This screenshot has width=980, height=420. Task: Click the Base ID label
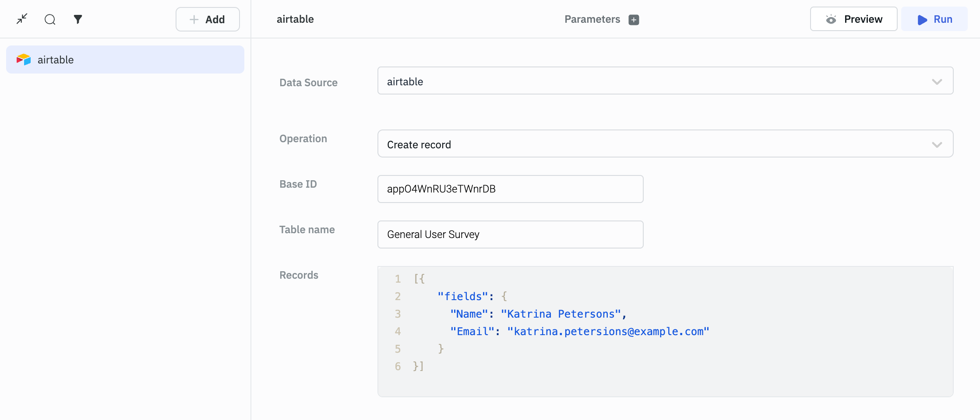298,184
